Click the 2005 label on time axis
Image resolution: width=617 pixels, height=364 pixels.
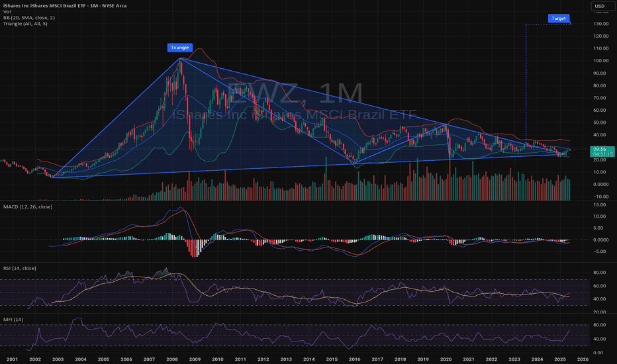(103, 359)
